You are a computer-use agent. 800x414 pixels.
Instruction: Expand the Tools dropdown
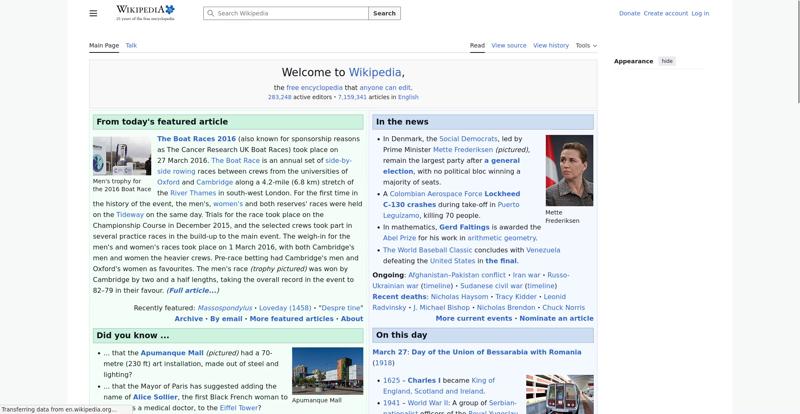[586, 45]
